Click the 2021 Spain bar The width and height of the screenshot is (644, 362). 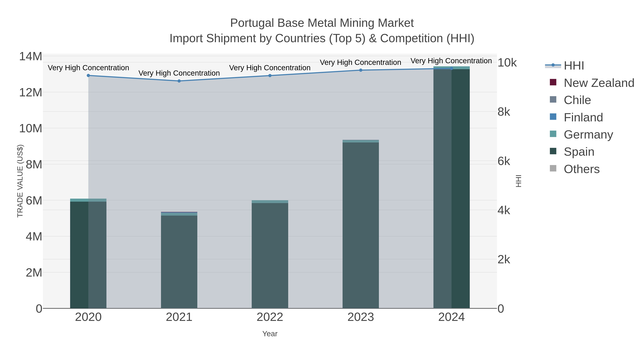[179, 262]
